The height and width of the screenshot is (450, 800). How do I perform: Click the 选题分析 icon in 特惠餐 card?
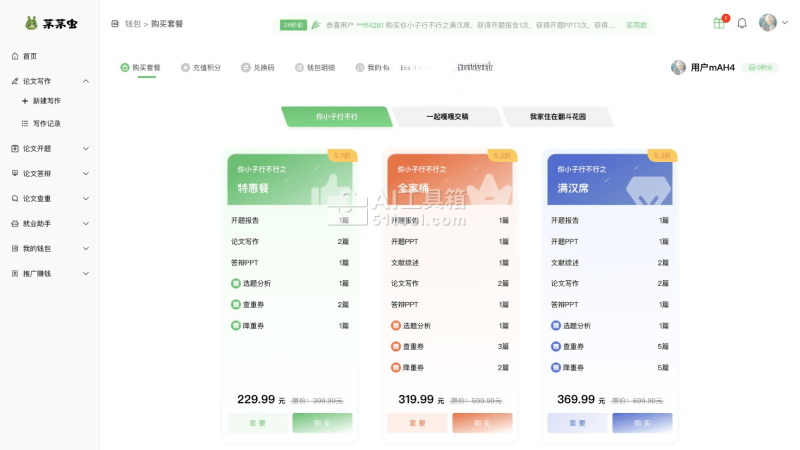pos(236,283)
